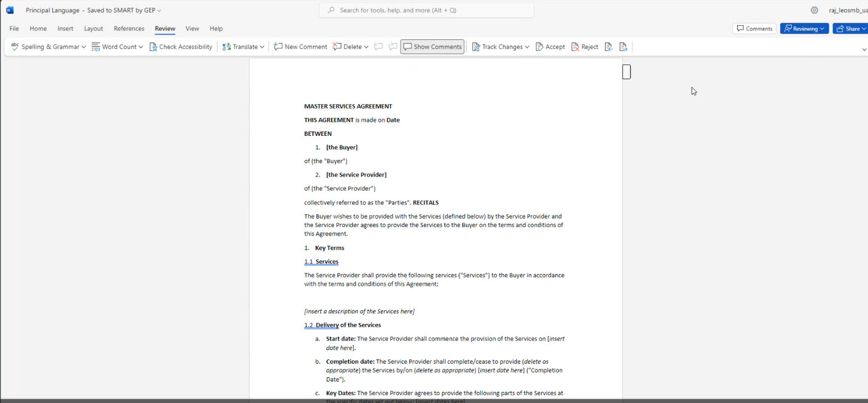Click the Spelling & Grammar icon
The height and width of the screenshot is (403, 868).
click(x=15, y=47)
